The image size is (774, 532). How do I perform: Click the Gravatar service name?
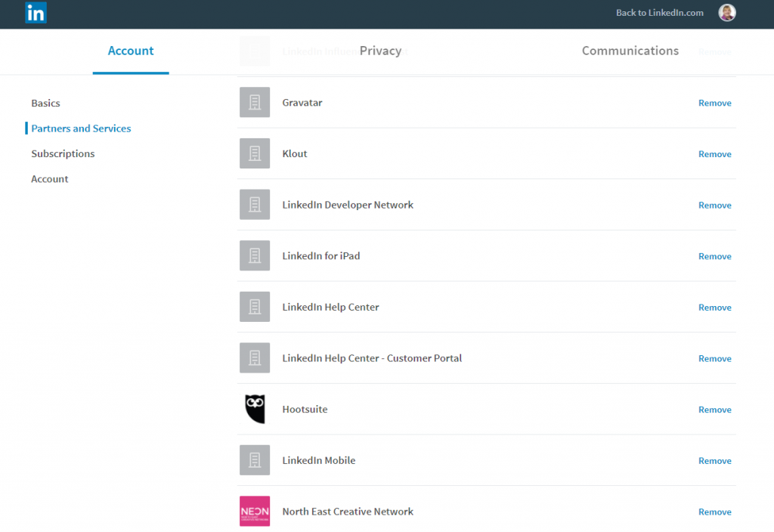(x=302, y=103)
